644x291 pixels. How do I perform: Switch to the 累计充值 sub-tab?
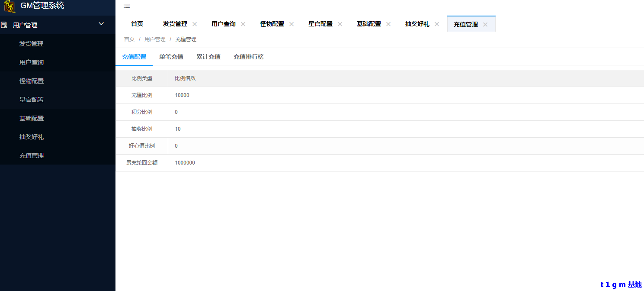point(208,57)
